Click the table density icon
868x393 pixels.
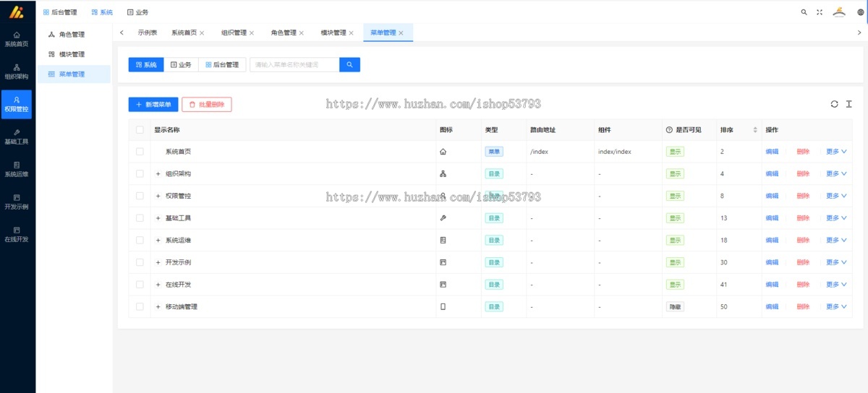click(x=849, y=104)
